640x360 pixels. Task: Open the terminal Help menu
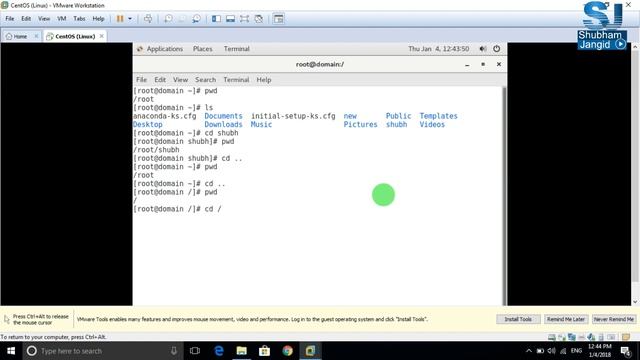pos(264,80)
